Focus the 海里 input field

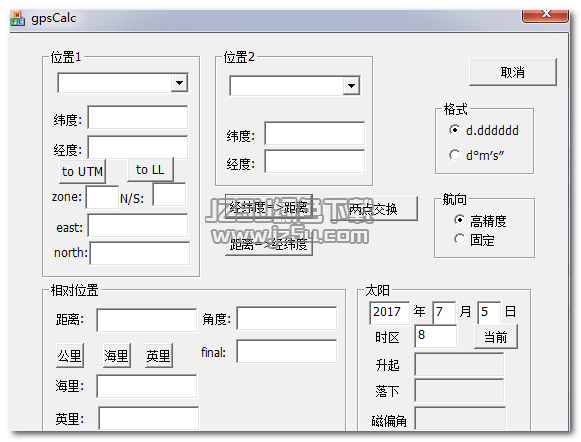click(x=147, y=386)
